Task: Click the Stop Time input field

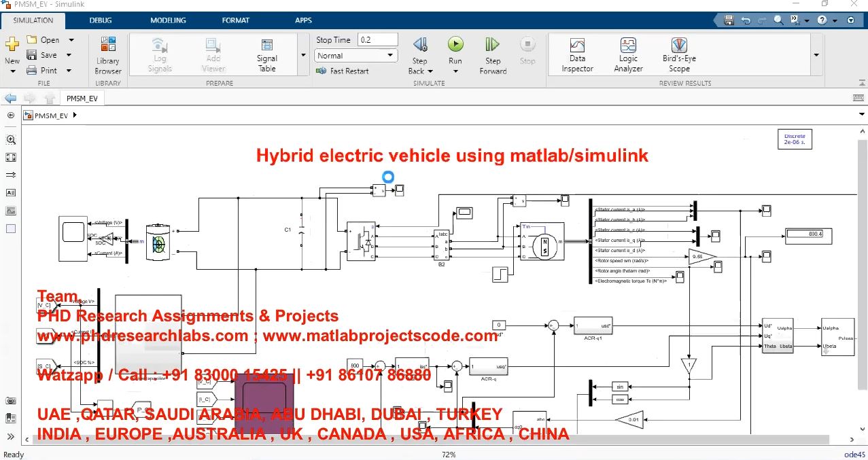Action: pos(377,40)
